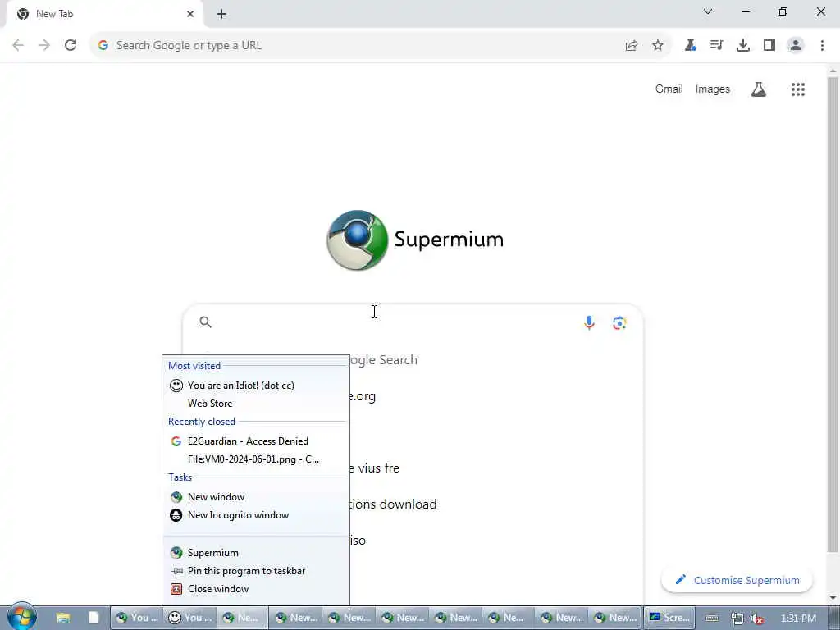Click the share this page icon in address bar
This screenshot has height=630, width=840.
[x=632, y=46]
